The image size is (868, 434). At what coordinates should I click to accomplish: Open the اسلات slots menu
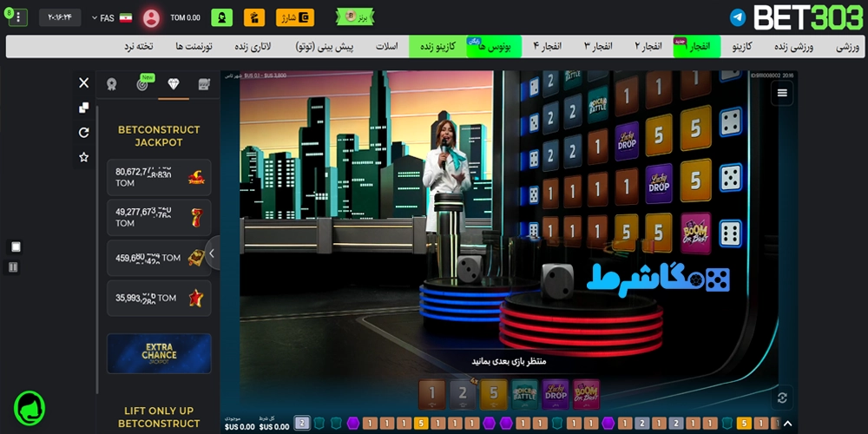click(387, 47)
